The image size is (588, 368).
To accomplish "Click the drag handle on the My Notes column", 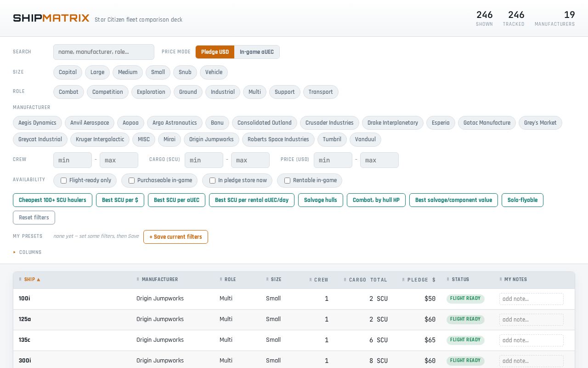I will click(x=501, y=279).
